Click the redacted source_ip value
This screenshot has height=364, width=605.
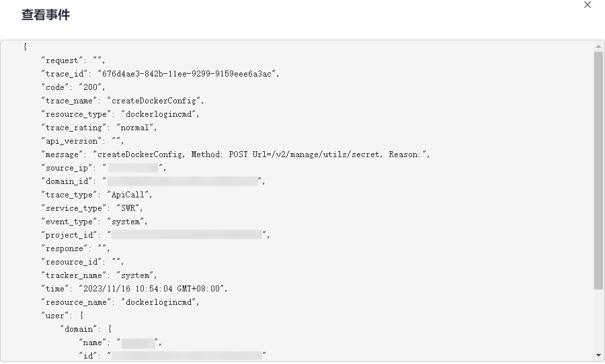[132, 168]
